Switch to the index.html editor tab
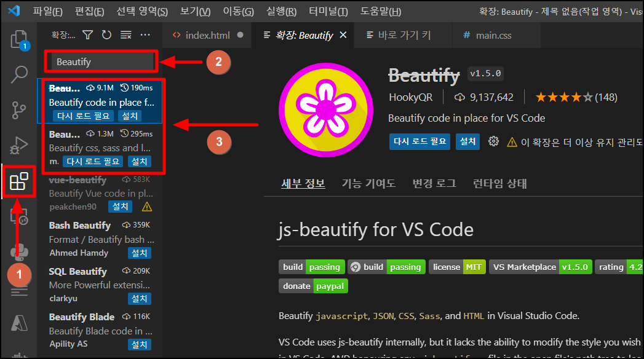The width and height of the screenshot is (644, 359). point(207,35)
